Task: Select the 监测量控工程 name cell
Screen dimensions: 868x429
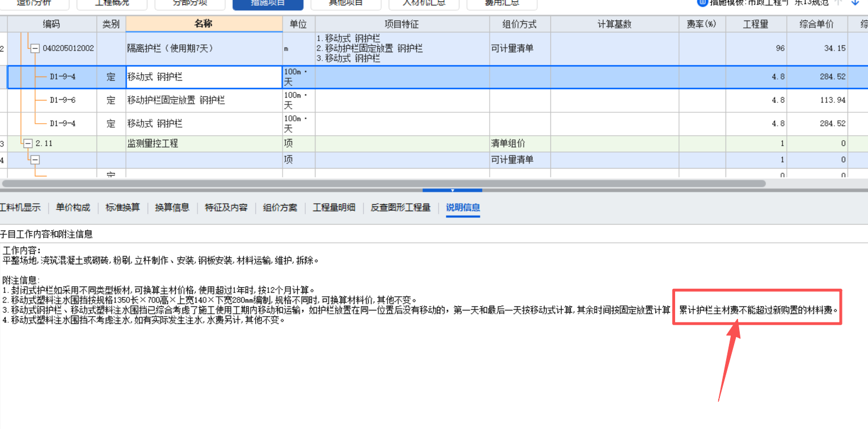Action: coord(204,144)
